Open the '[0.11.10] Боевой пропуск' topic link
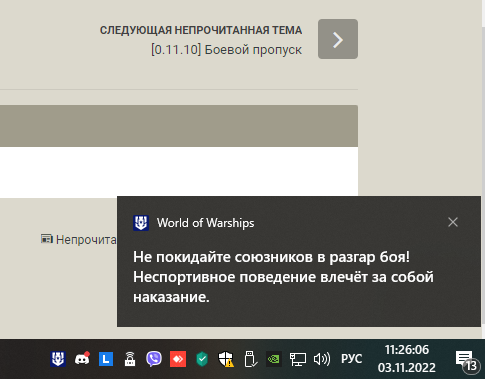 pyautogui.click(x=226, y=50)
